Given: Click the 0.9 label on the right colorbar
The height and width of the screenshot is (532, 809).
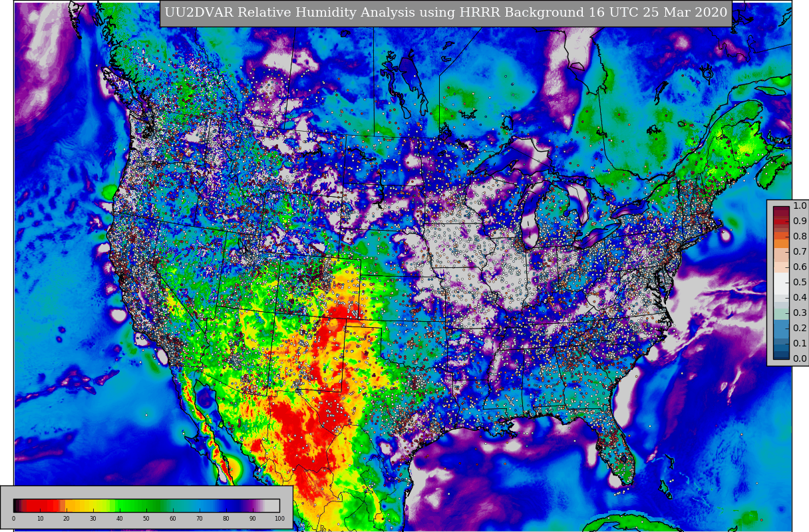Looking at the screenshot, I should click(x=800, y=221).
